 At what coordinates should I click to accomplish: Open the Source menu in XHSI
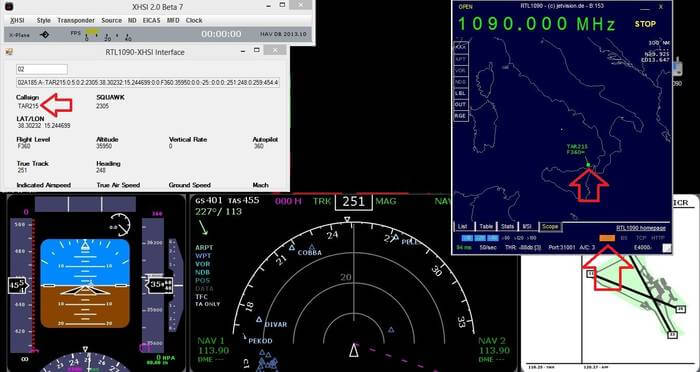click(x=111, y=21)
